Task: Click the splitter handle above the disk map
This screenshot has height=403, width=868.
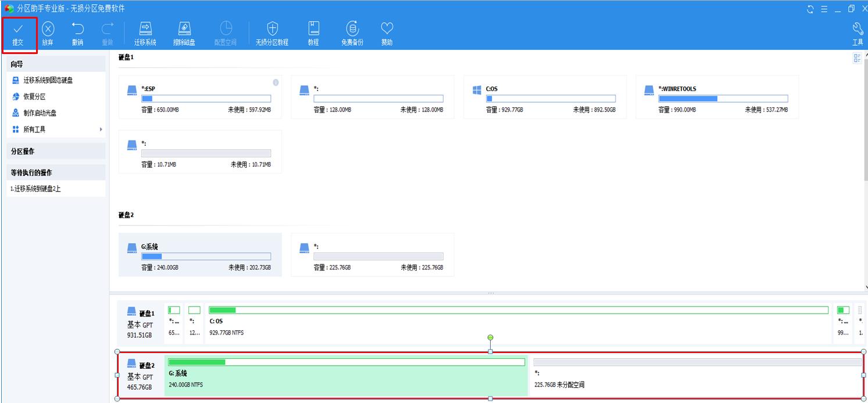Action: click(x=491, y=293)
